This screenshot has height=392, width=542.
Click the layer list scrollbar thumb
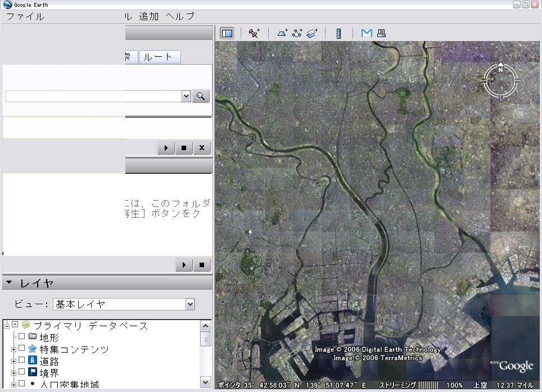[x=206, y=339]
